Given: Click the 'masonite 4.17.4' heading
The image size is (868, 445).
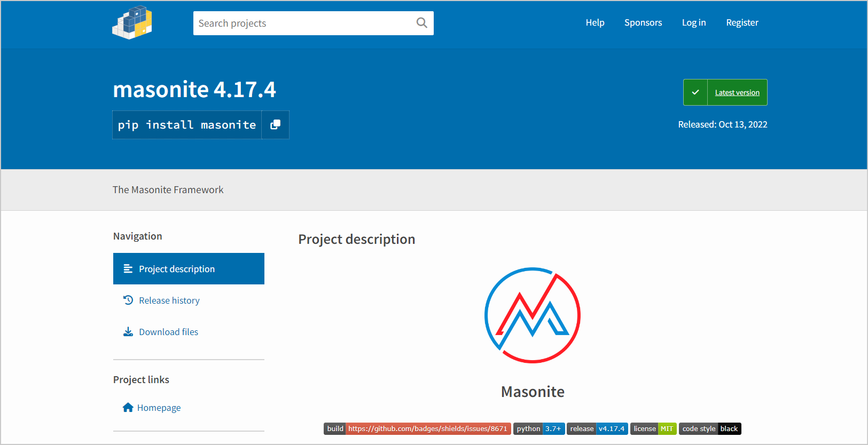Looking at the screenshot, I should [x=194, y=90].
